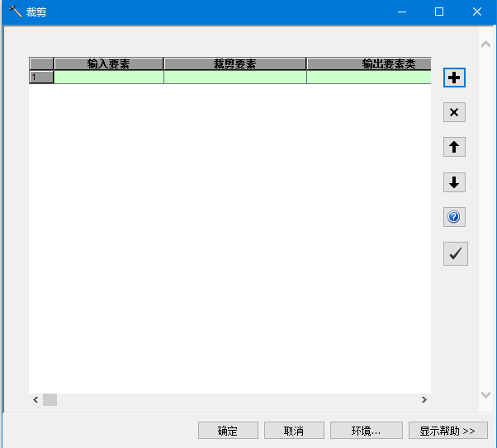This screenshot has width=497, height=448.
Task: Click horizontal scrollbar left arrow
Action: click(35, 399)
